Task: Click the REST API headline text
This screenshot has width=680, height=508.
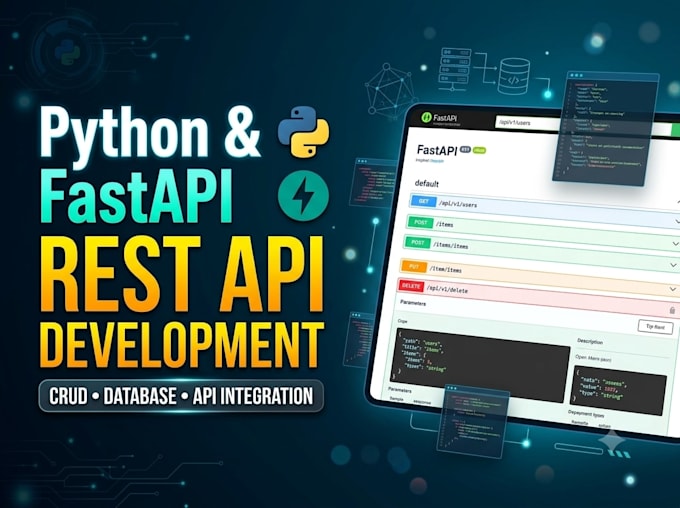Action: [182, 275]
